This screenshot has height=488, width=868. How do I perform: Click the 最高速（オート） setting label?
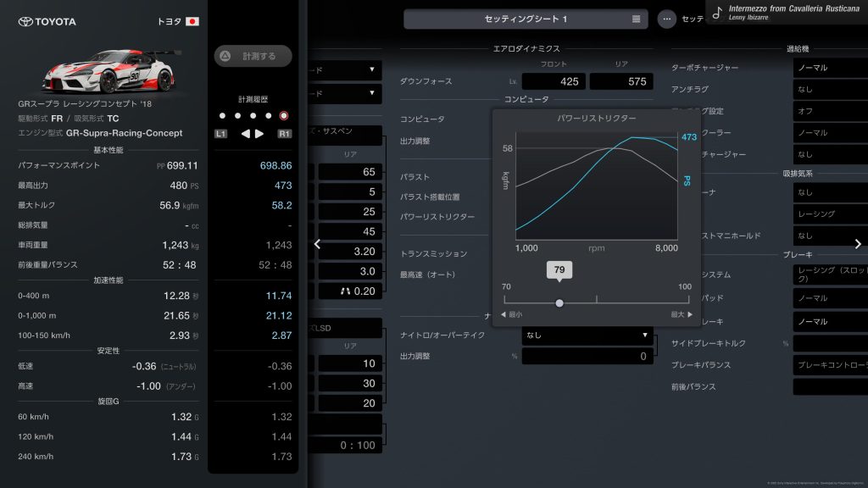[427, 274]
